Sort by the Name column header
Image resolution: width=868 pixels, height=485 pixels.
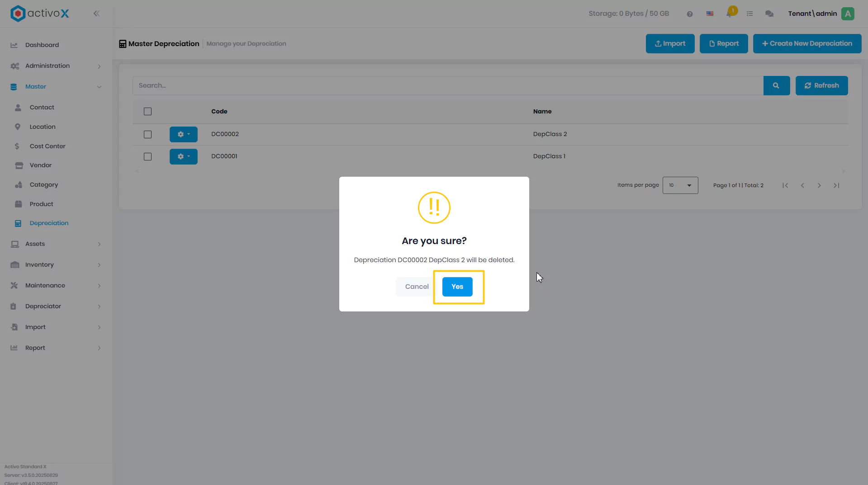(x=542, y=112)
